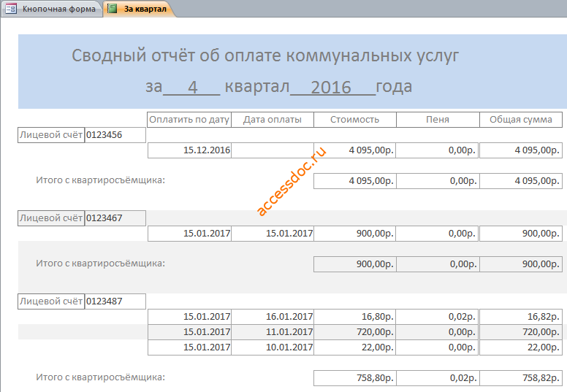
Task: Select account number field 0123467
Action: pos(115,218)
